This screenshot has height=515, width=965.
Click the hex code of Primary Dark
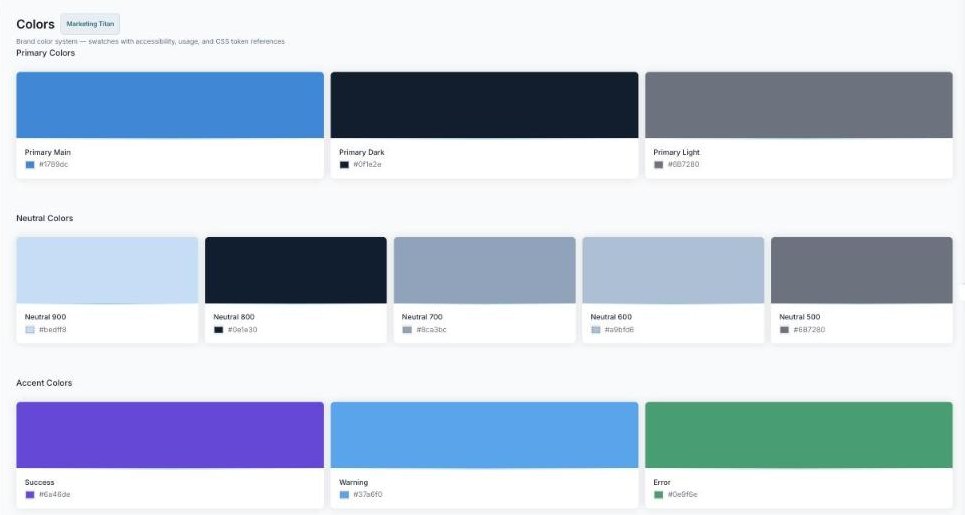tap(367, 164)
